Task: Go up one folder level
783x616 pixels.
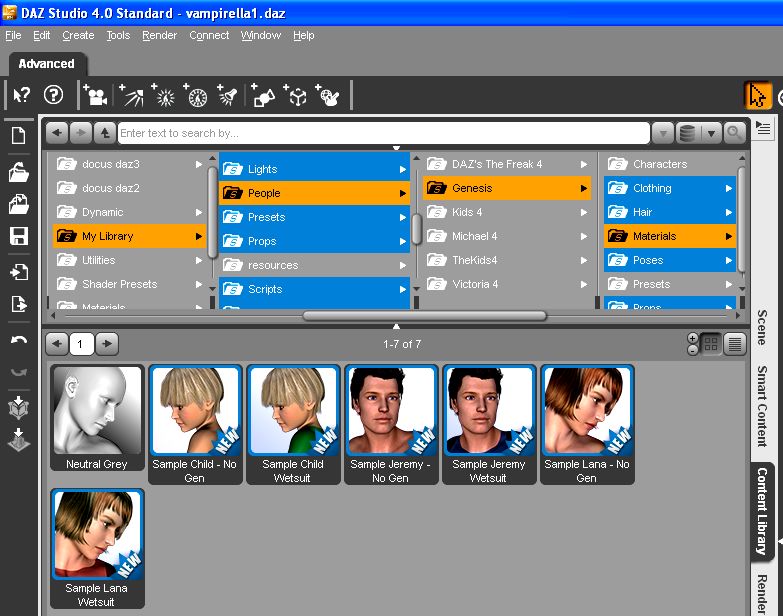Action: point(105,133)
